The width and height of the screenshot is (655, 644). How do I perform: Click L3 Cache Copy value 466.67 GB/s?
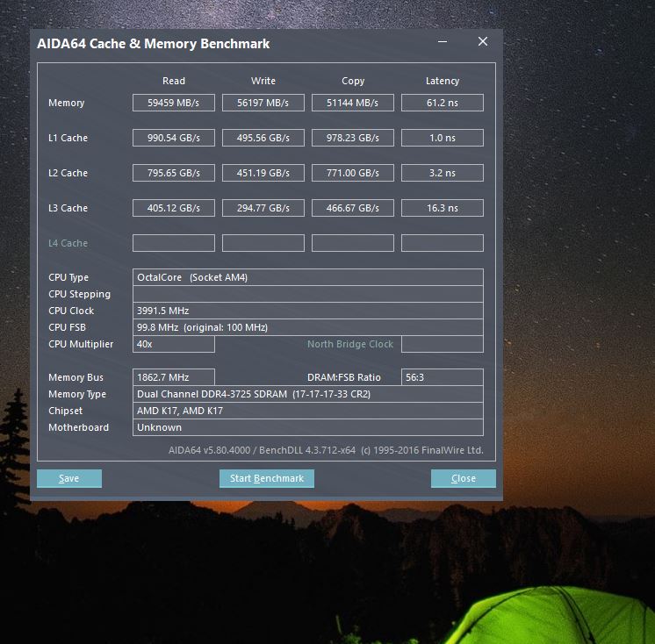click(353, 208)
